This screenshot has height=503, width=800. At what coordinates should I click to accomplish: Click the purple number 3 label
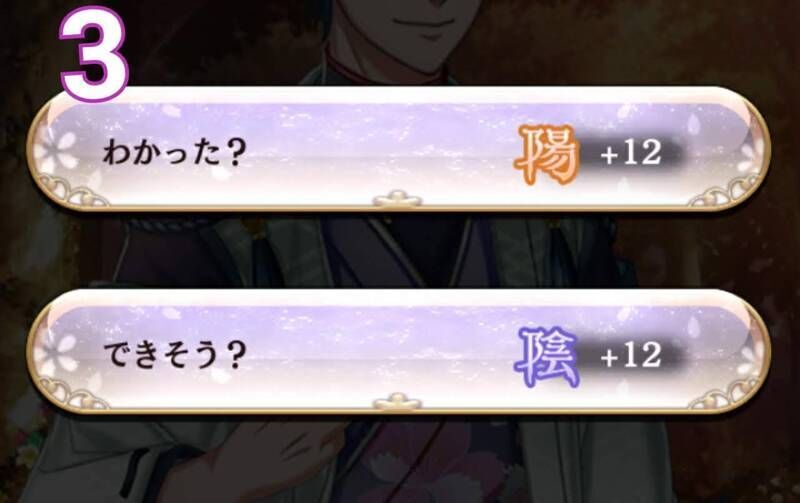pos(94,53)
